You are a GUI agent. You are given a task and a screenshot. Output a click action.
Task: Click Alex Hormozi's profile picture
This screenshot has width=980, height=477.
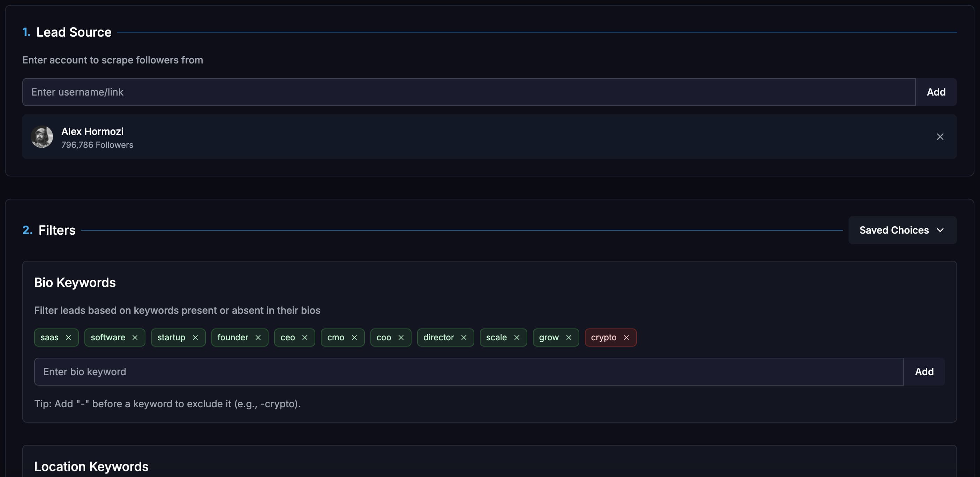42,137
